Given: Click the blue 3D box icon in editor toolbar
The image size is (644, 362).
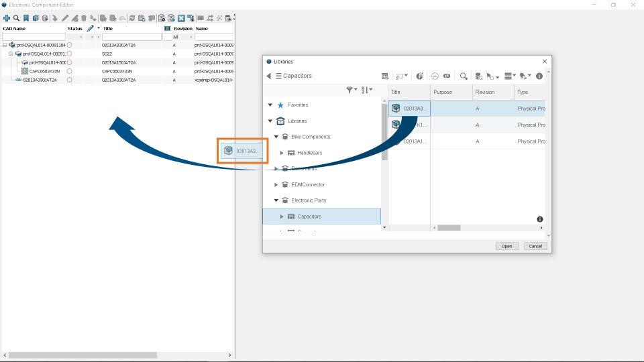Looking at the screenshot, I should (36, 18).
